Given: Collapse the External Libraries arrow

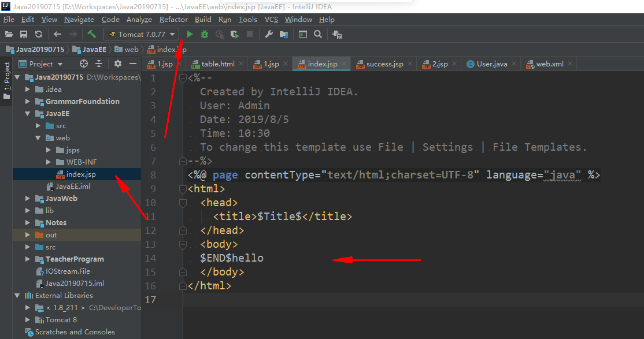Looking at the screenshot, I should point(17,296).
